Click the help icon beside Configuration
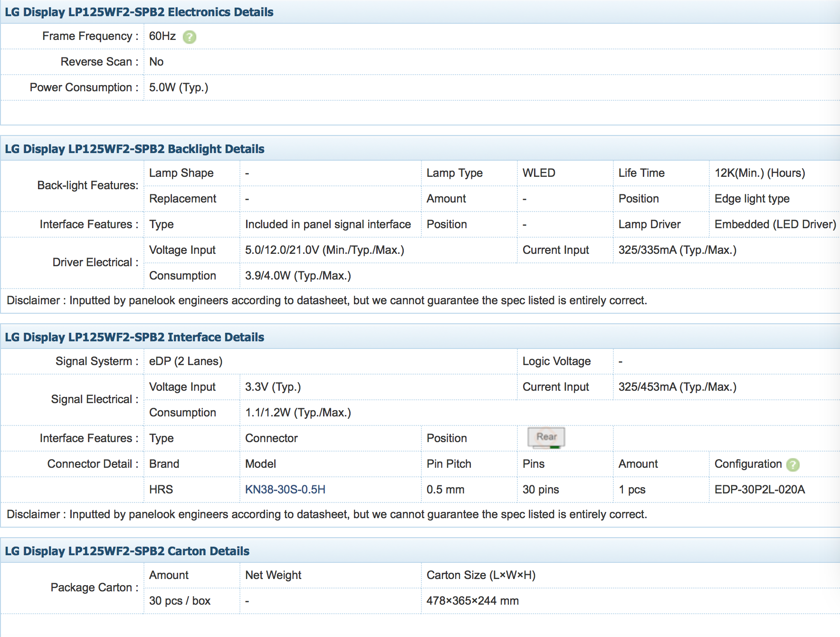This screenshot has width=840, height=637. pyautogui.click(x=793, y=464)
